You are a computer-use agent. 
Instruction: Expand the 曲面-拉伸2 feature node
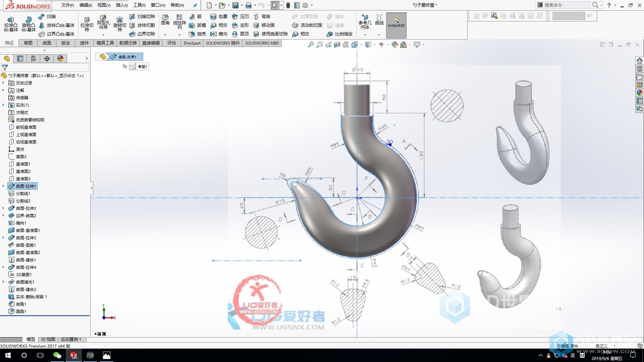coord(3,208)
